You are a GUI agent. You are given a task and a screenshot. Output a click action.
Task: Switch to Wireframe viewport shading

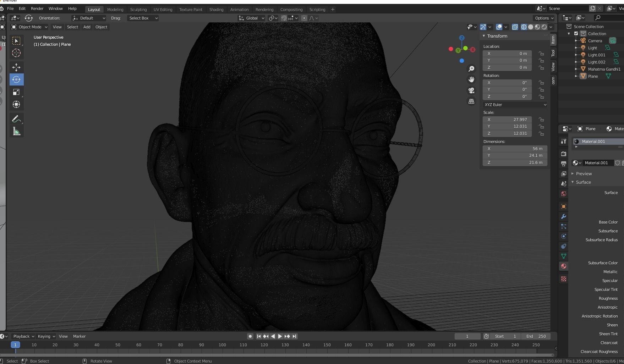[524, 27]
